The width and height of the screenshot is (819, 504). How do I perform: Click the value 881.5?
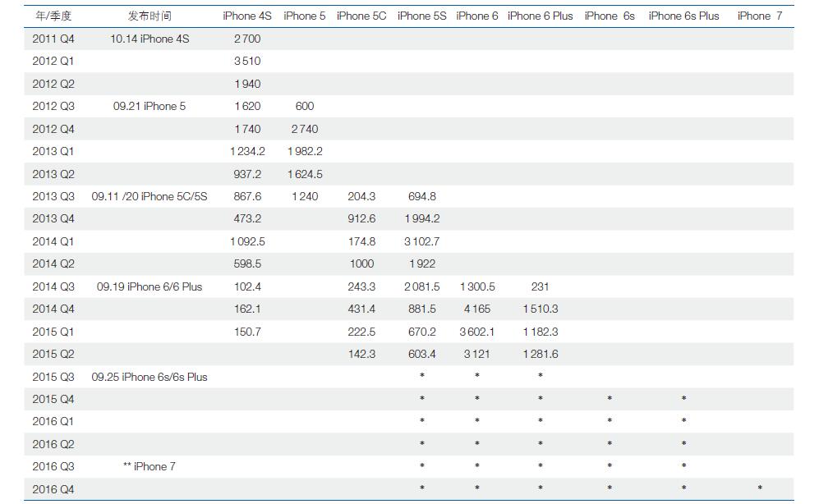coord(422,309)
